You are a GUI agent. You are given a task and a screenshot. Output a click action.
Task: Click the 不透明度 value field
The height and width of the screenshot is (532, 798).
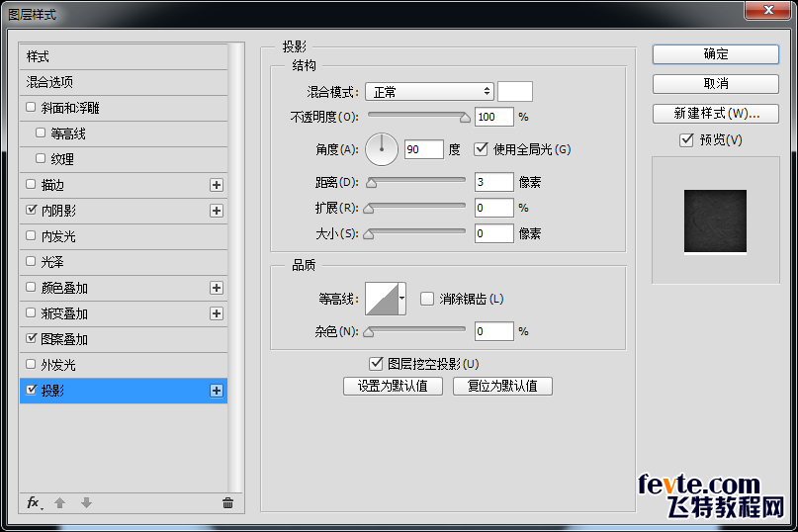tap(493, 117)
